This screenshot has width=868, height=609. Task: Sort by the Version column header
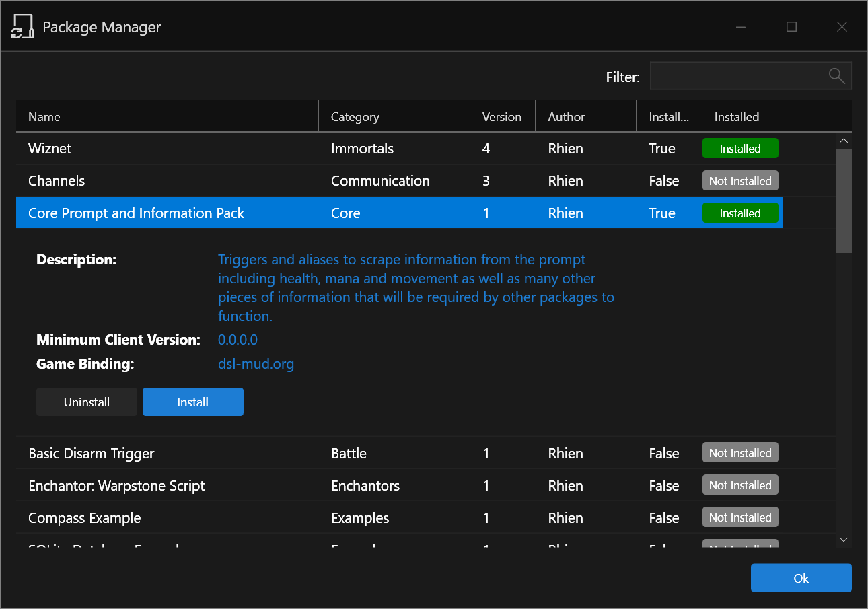coord(503,116)
